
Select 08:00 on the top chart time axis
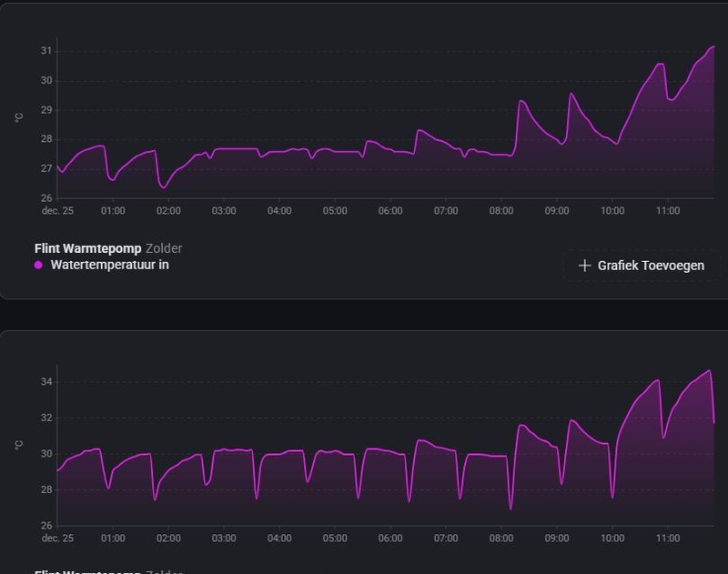501,211
